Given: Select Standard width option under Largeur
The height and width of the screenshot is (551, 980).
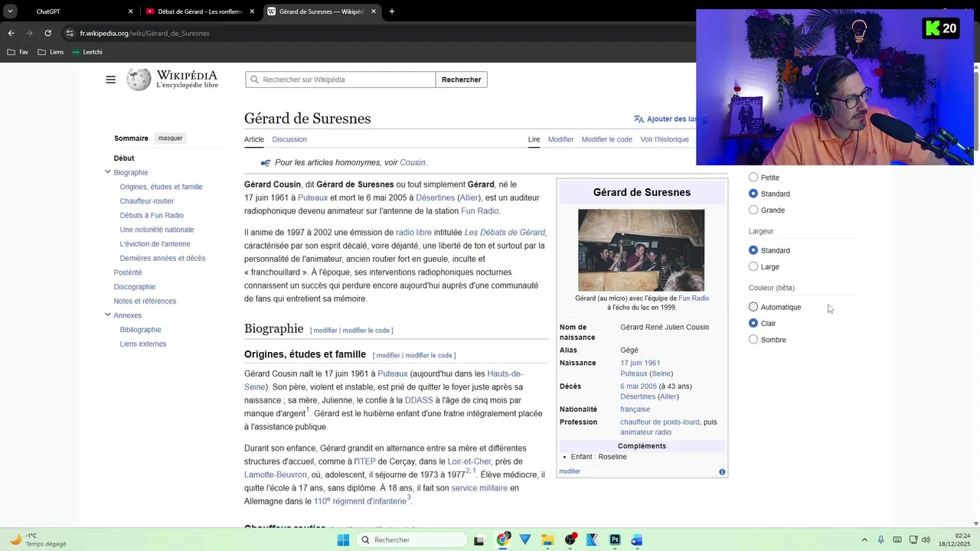Looking at the screenshot, I should 753,250.
